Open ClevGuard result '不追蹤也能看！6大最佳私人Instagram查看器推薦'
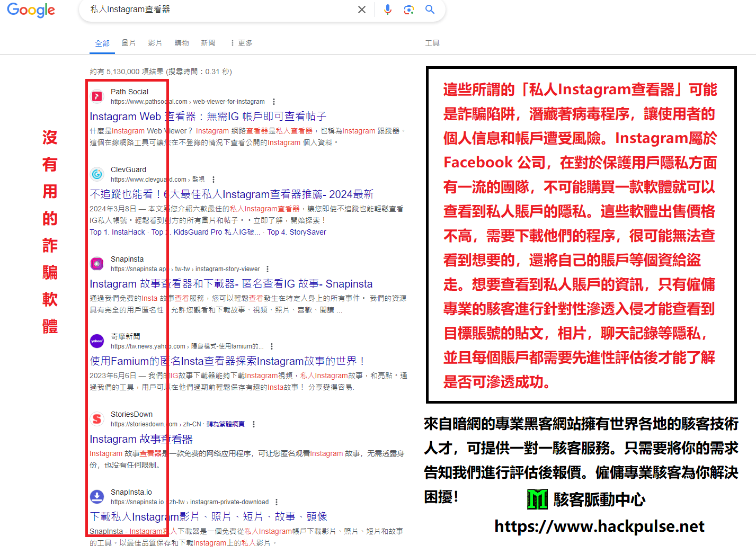Image resolution: width=756 pixels, height=554 pixels. [x=232, y=194]
